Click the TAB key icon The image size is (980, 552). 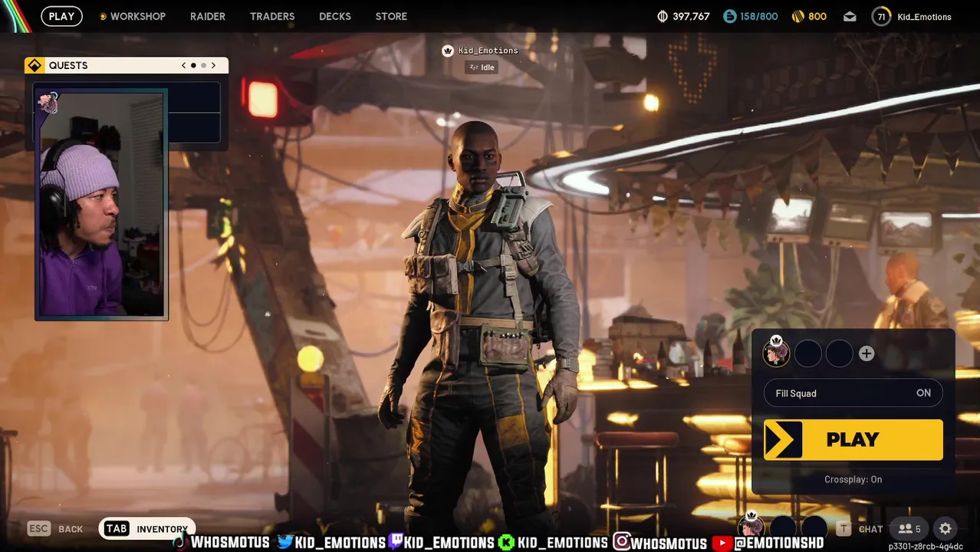tap(117, 528)
